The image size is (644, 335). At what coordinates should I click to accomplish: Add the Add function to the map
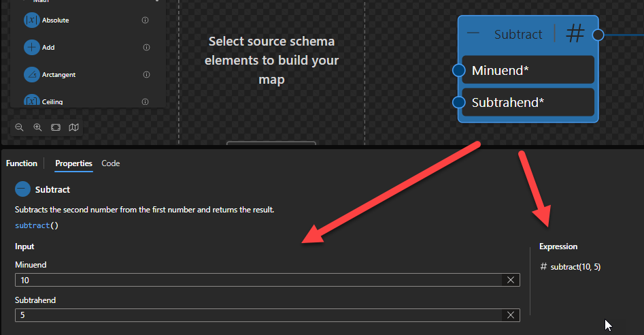pyautogui.click(x=31, y=48)
